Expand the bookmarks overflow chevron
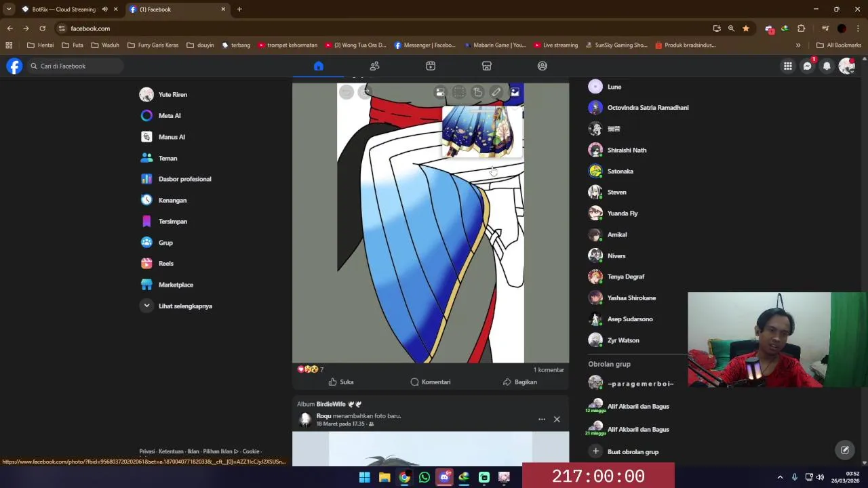Screen dimensions: 868x488 pos(798,45)
